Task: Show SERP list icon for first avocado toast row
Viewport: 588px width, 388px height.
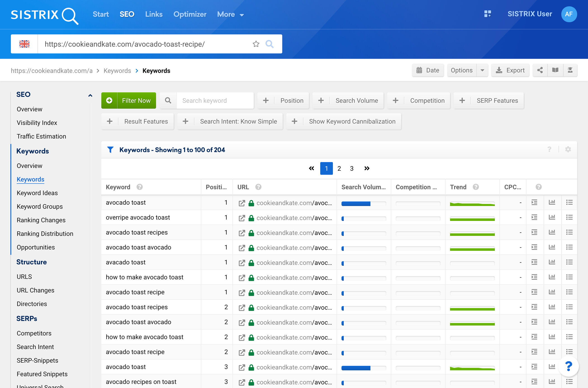Action: (534, 202)
